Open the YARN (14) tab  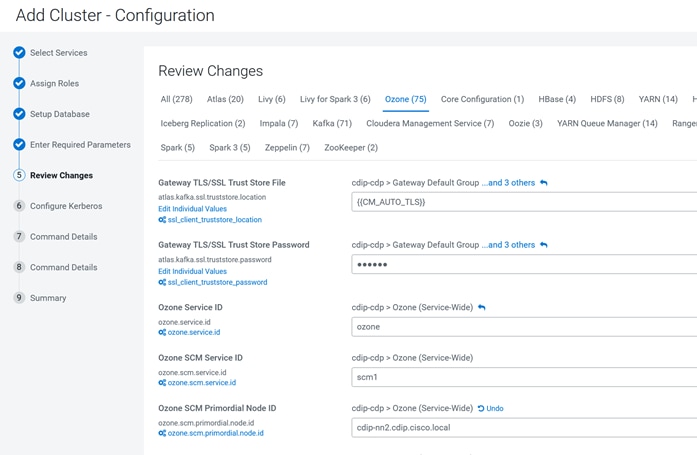658,99
